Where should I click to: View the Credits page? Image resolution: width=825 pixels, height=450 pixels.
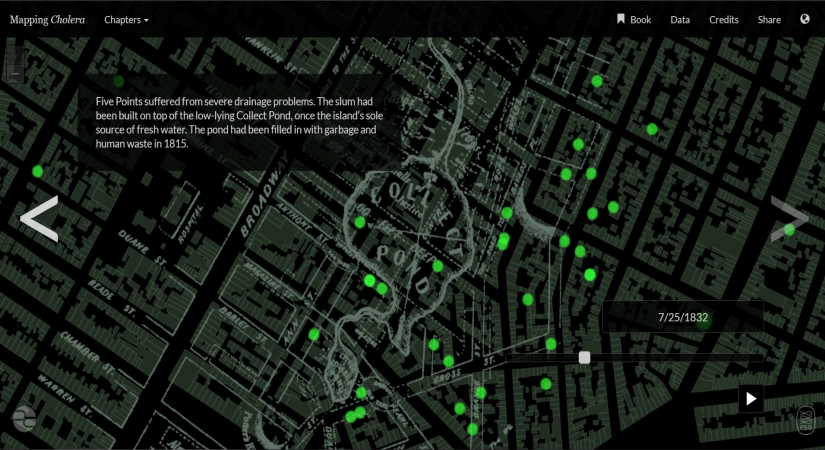pos(723,19)
